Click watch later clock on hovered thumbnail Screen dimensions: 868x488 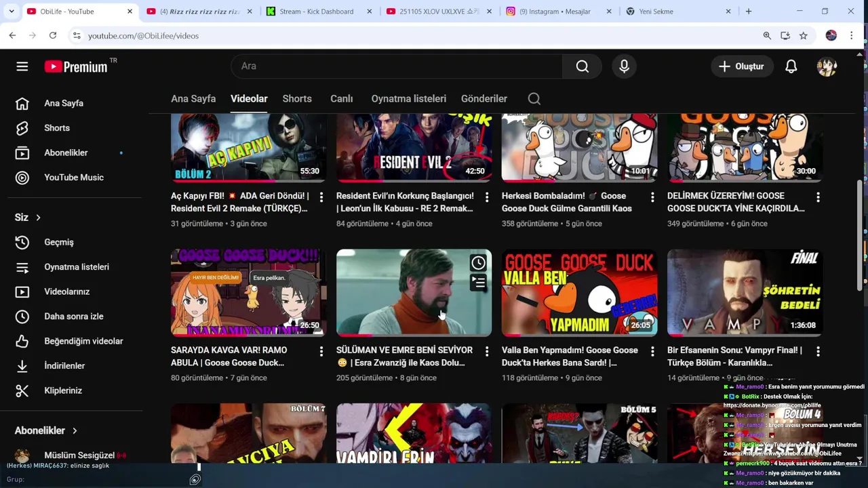478,263
